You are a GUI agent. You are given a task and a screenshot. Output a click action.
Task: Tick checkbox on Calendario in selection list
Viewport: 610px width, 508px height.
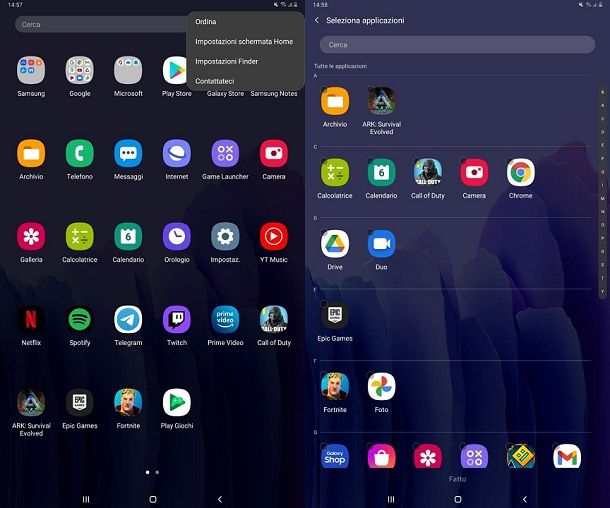click(370, 161)
